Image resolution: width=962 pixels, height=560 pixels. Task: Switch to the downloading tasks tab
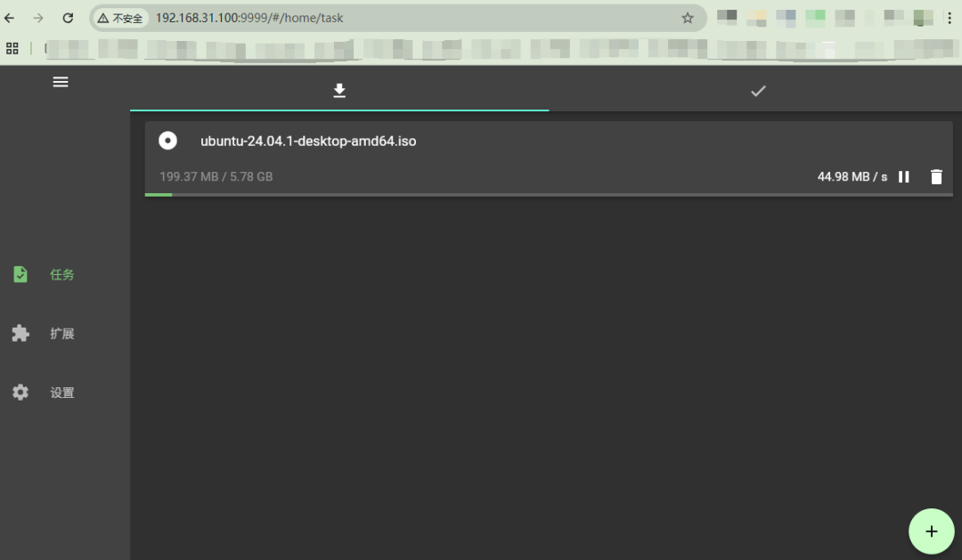click(339, 91)
